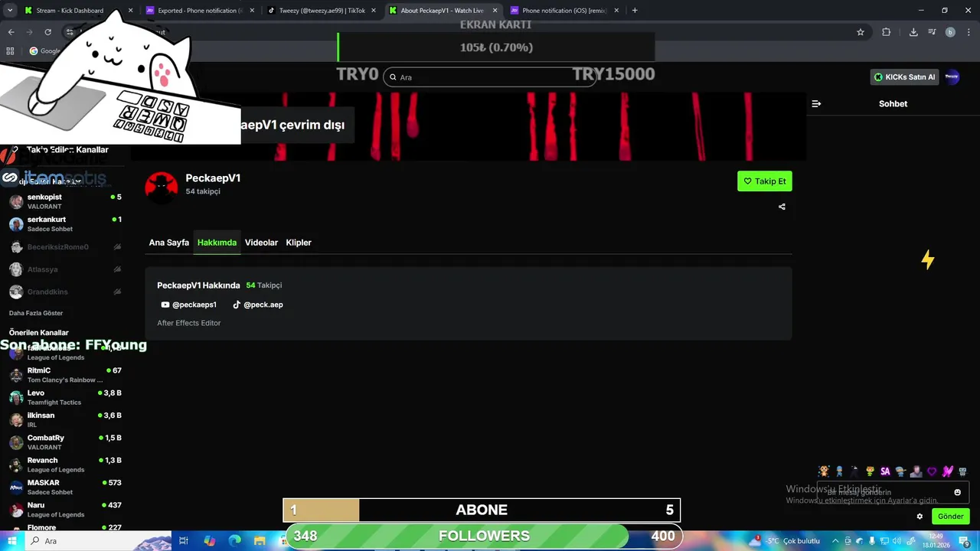Open Task View on the taskbar
Image resolution: width=980 pixels, height=551 pixels.
[184, 541]
